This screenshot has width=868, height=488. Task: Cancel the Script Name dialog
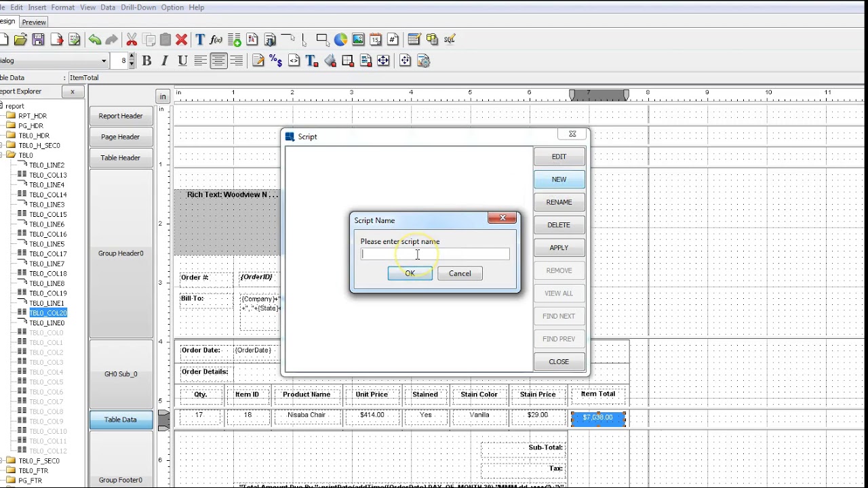[x=460, y=273]
